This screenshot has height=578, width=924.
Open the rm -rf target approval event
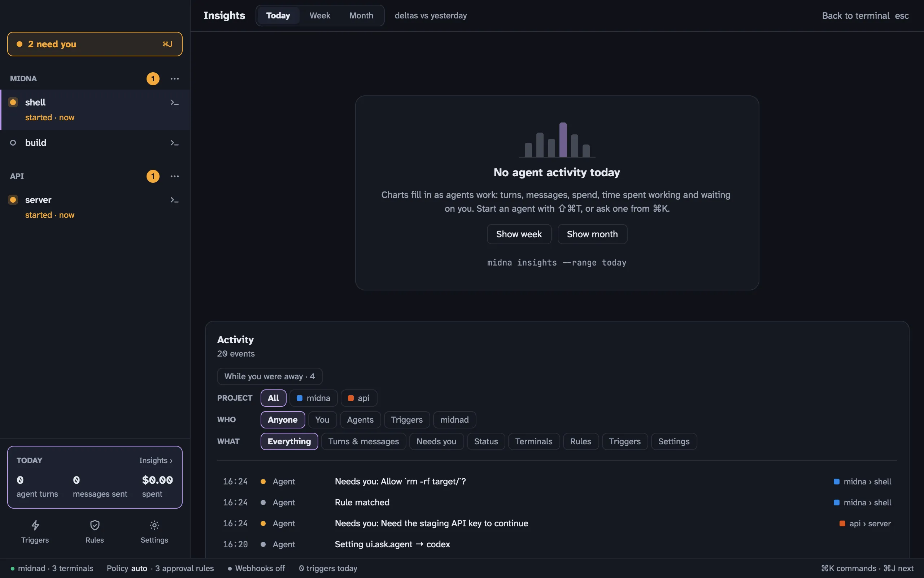tap(557, 482)
